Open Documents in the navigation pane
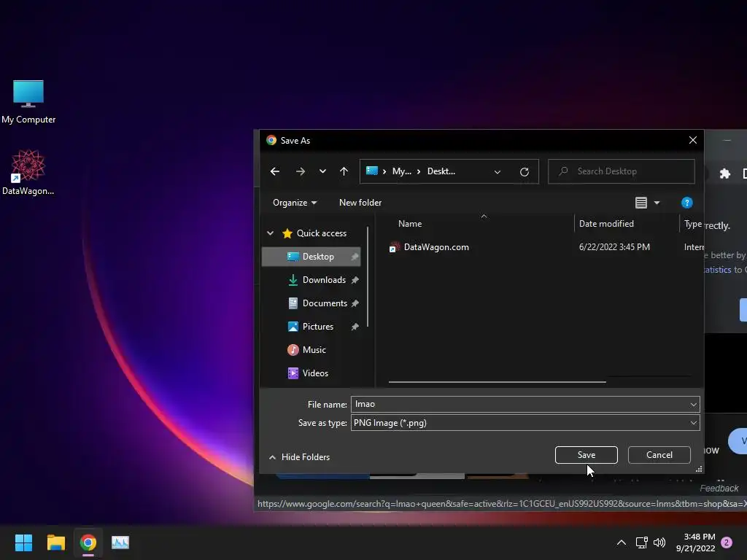747x560 pixels. point(325,303)
